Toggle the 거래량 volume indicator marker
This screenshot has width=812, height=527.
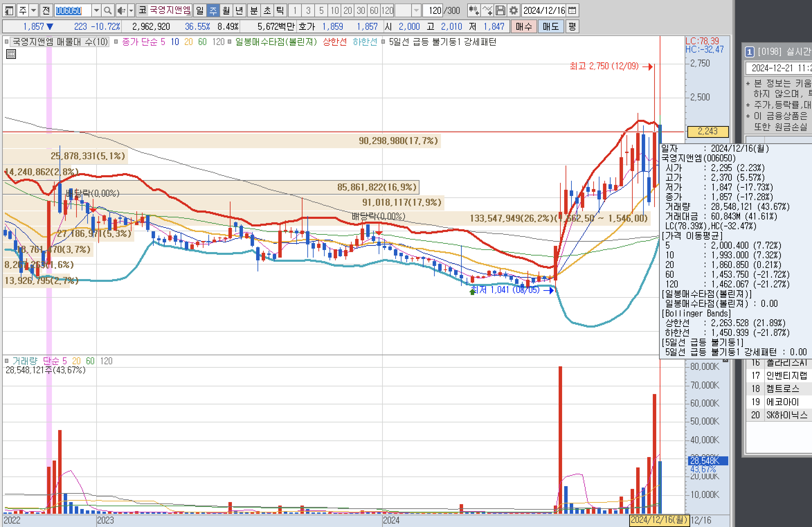pyautogui.click(x=7, y=361)
